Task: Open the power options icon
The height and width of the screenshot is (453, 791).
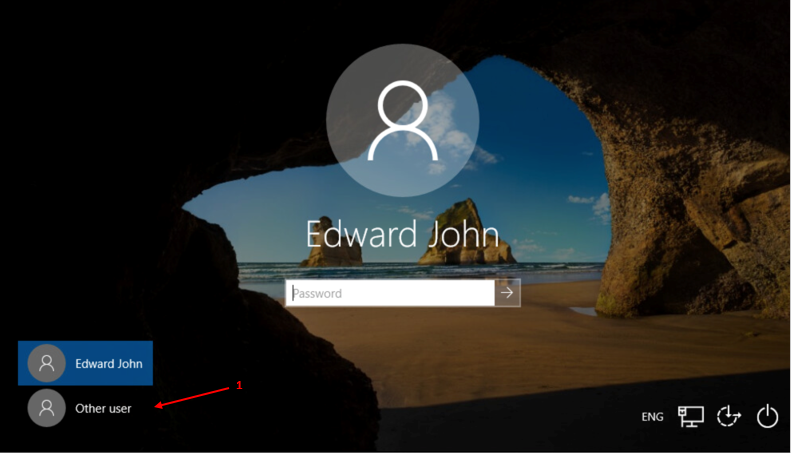Action: (767, 417)
